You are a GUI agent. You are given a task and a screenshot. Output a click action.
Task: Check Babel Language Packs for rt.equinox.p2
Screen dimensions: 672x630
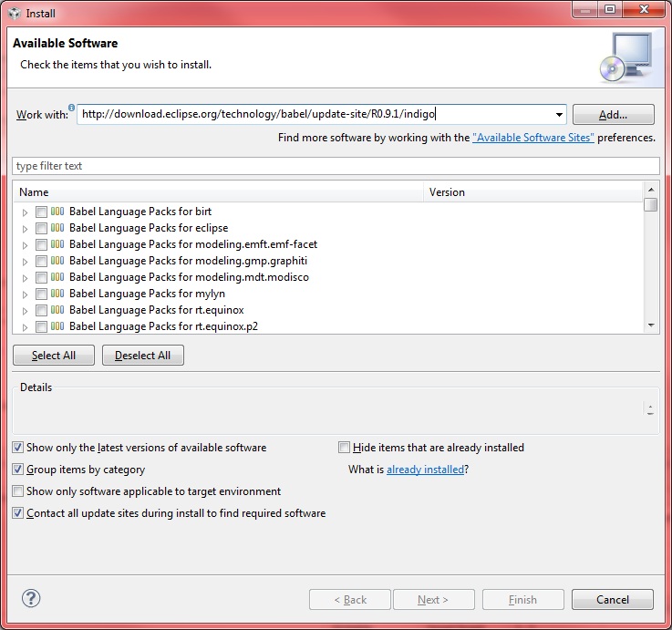tap(42, 326)
